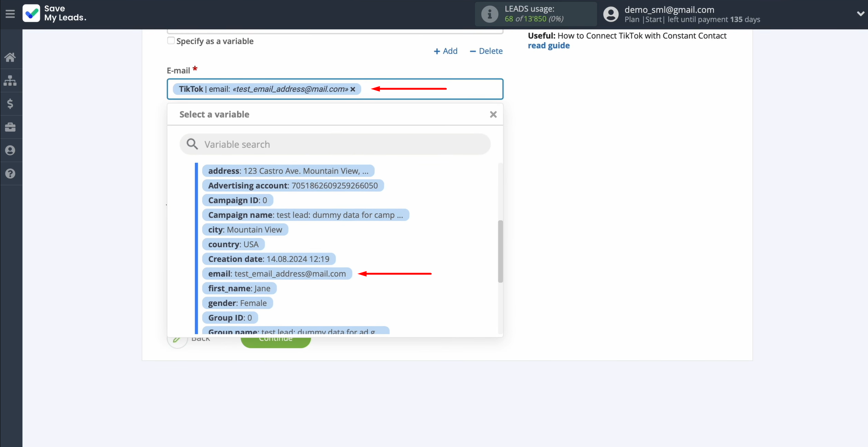Click the help question mark icon in sidebar
Viewport: 868px width, 447px height.
point(11,173)
